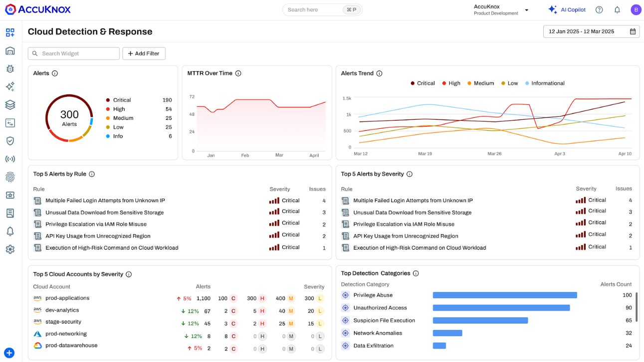Screen dimensions: 644x362
Task: Toggle the Medium legend in Alerts Trend
Action: coord(480,83)
